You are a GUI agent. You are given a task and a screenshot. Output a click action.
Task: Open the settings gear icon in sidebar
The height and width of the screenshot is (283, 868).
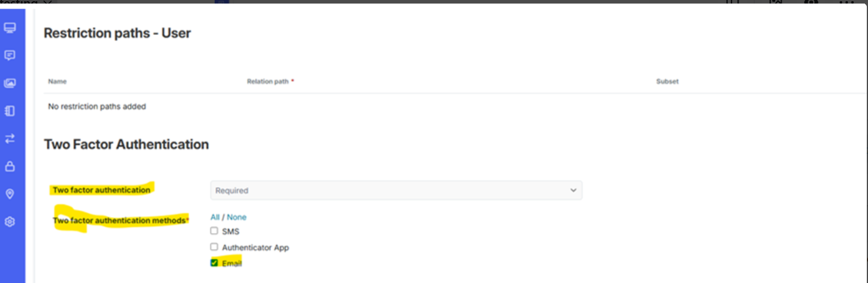pyautogui.click(x=10, y=222)
